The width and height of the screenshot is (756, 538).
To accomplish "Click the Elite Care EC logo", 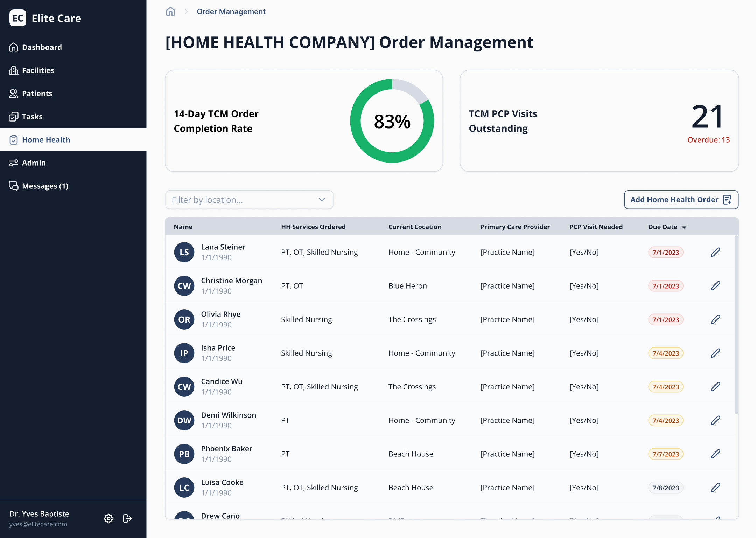I will (x=18, y=18).
